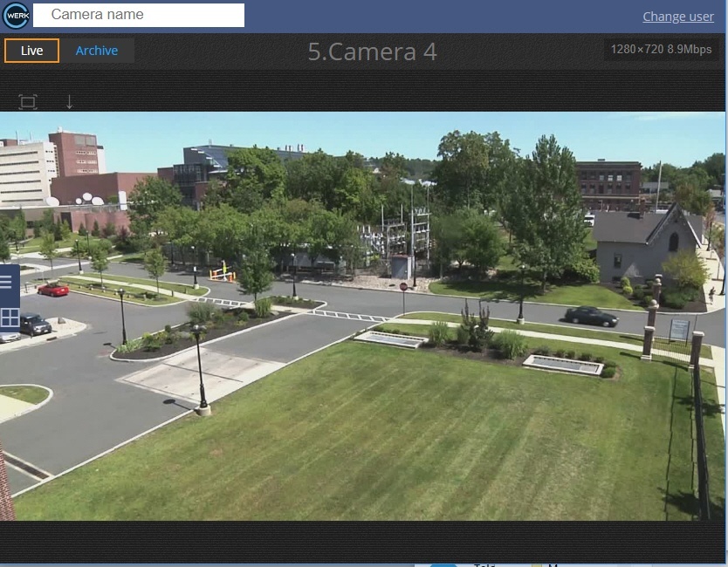The height and width of the screenshot is (567, 728).
Task: Switch to the Live tab
Action: (31, 51)
